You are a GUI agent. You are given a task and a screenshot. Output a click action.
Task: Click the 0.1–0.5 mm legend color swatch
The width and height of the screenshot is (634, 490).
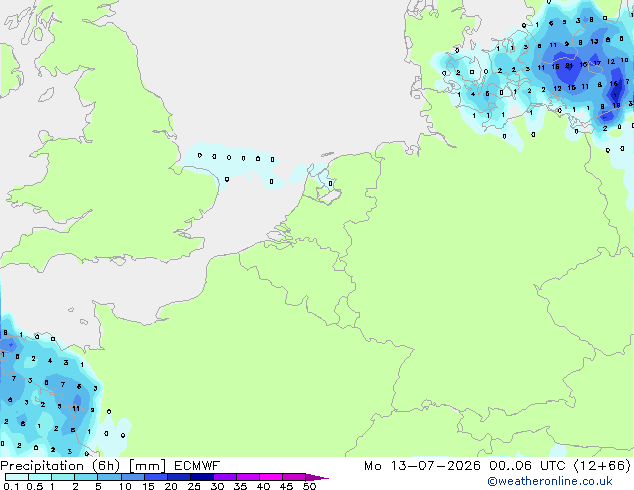[17, 477]
